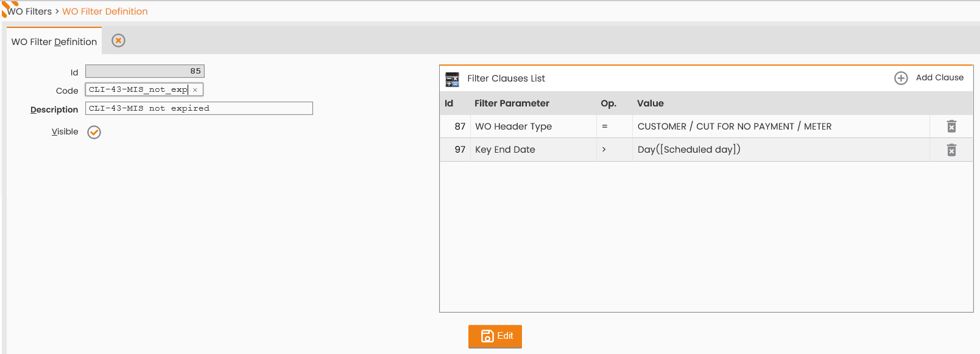Go to WO Filters breadcrumb
Viewport: 980px width, 354px height.
[29, 12]
